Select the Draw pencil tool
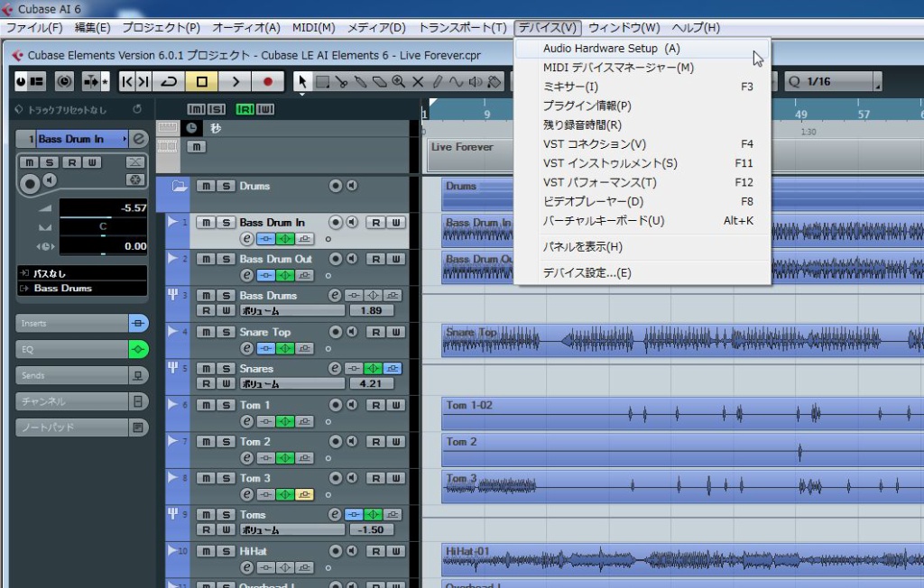This screenshot has width=924, height=588. tap(437, 82)
